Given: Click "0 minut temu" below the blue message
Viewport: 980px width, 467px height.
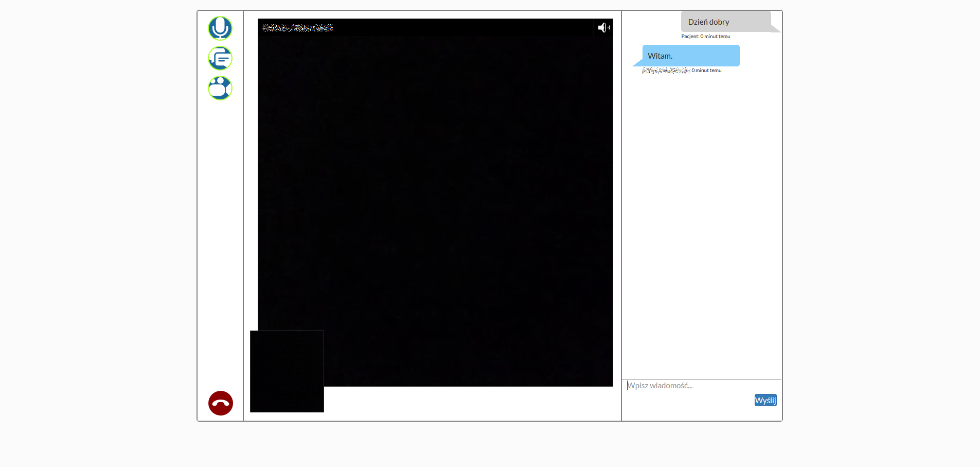Looking at the screenshot, I should (x=706, y=71).
